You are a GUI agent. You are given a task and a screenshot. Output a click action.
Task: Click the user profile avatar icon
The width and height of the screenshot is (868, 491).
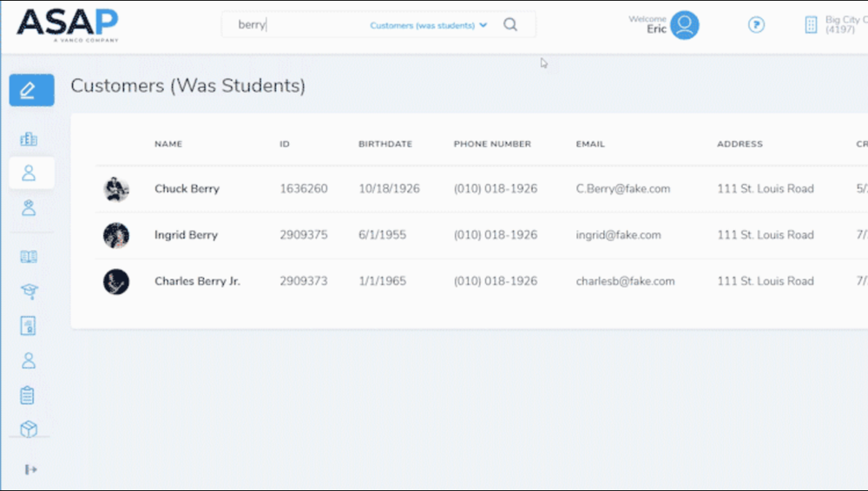[x=685, y=25]
